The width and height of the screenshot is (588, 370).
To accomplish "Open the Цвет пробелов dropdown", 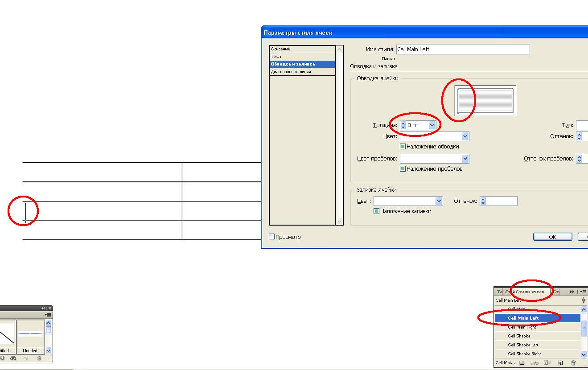I will coord(465,159).
